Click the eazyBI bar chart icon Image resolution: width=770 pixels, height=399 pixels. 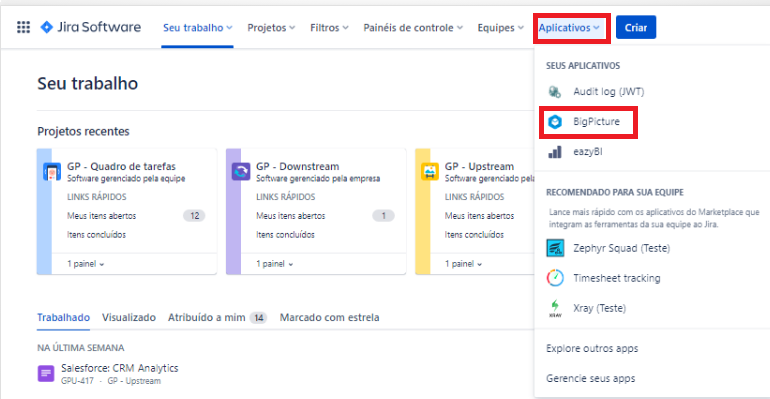click(555, 152)
